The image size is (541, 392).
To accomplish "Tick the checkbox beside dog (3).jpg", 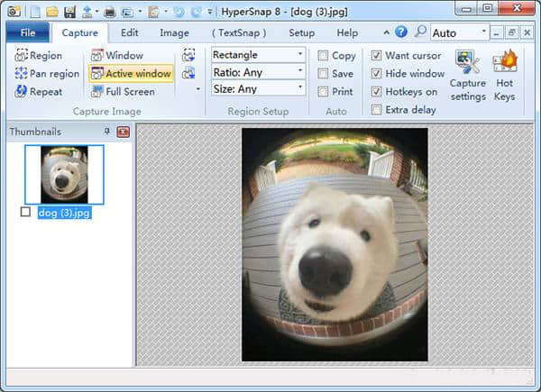I will click(25, 212).
